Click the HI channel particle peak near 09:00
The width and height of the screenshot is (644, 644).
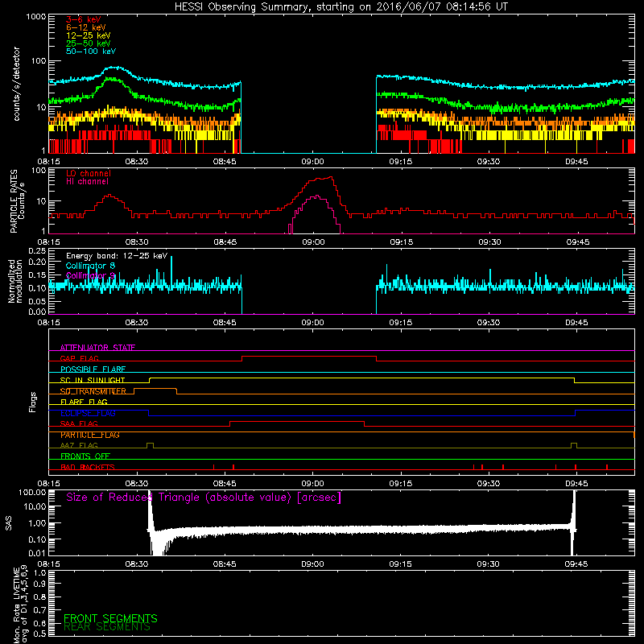[x=316, y=196]
